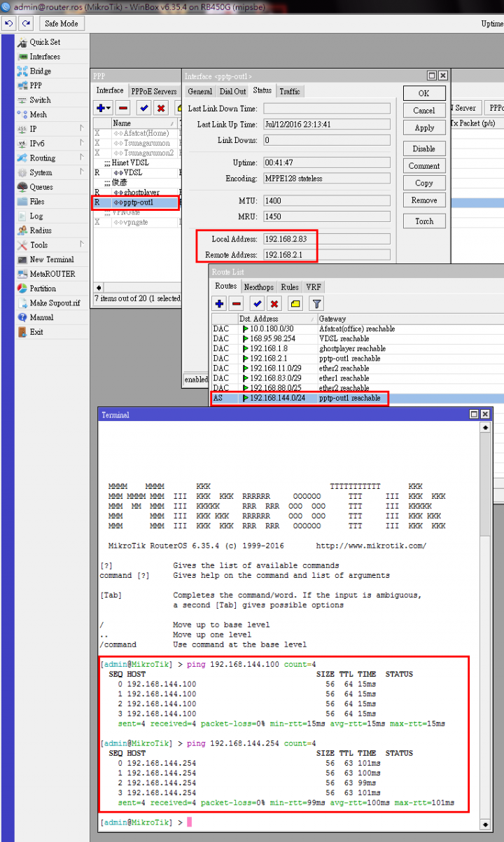Select the ghostplayer interface row

136,192
